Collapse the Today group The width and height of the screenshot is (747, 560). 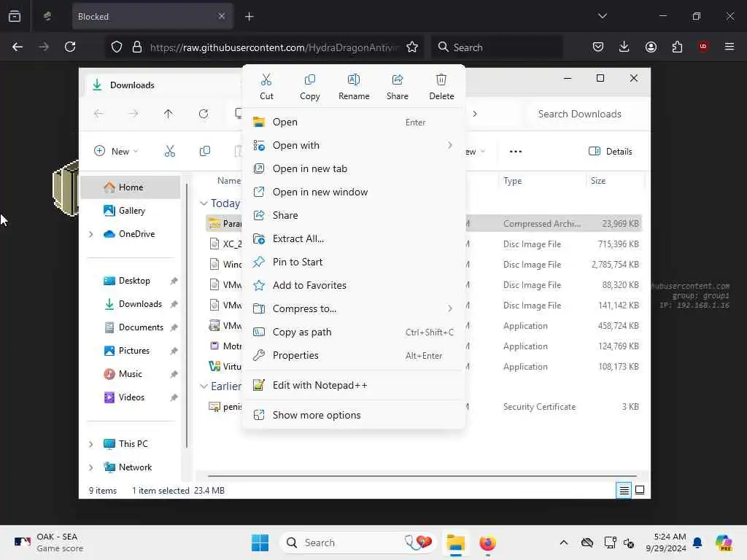coord(204,203)
